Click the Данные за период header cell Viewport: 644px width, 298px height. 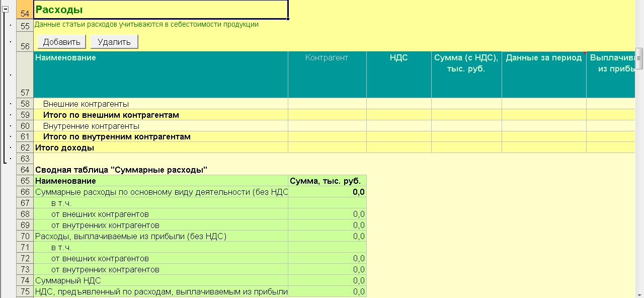point(543,74)
